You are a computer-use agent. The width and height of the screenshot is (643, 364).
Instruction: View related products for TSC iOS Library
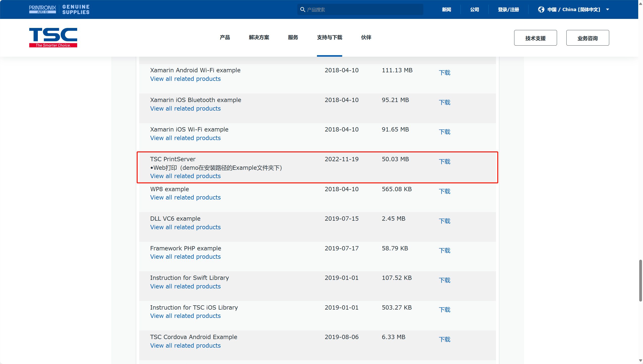click(x=185, y=316)
